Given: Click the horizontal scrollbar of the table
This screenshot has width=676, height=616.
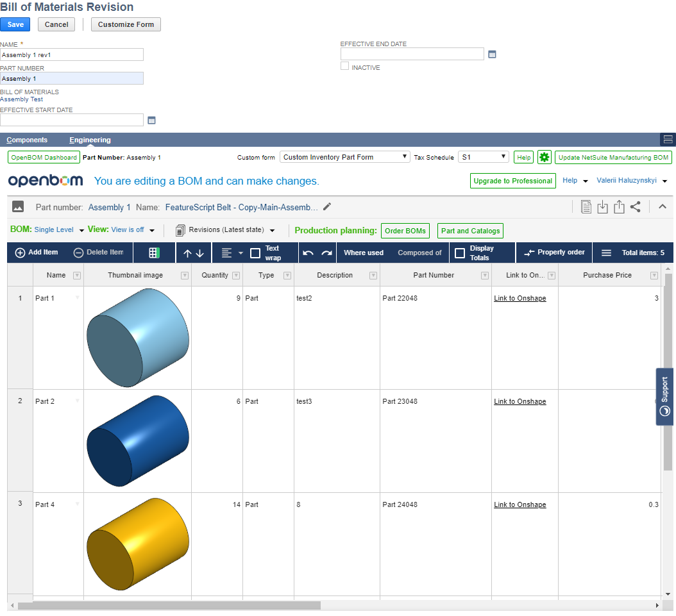Looking at the screenshot, I should coord(169,605).
